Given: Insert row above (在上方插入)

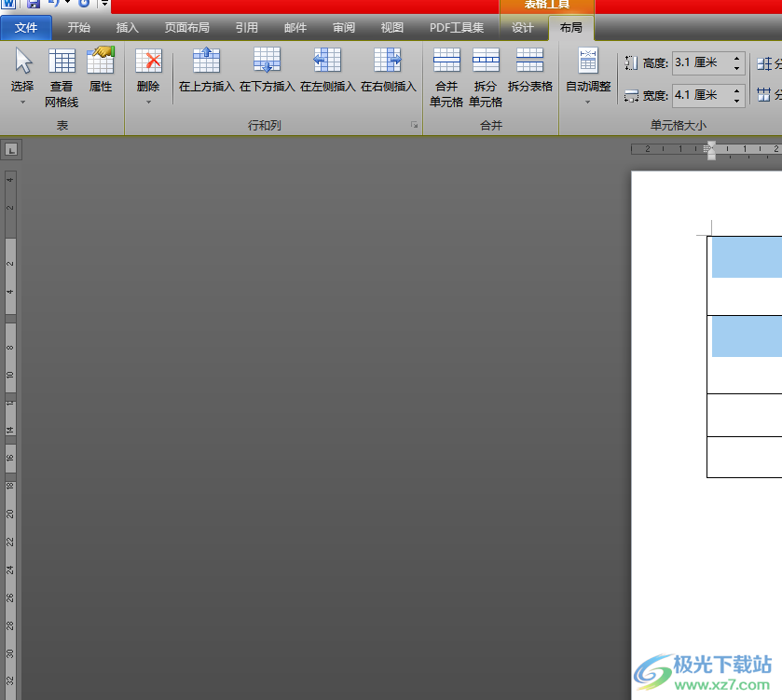Looking at the screenshot, I should click(207, 70).
